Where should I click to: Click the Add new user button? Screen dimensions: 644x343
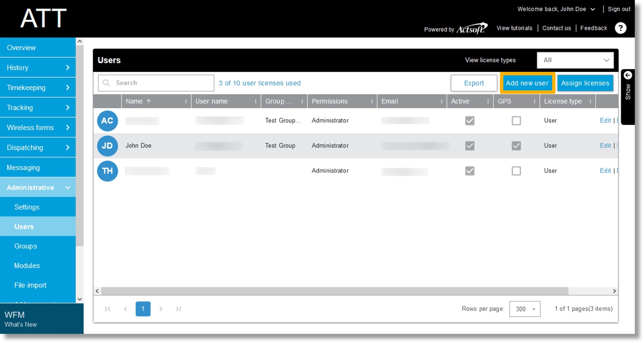(528, 83)
